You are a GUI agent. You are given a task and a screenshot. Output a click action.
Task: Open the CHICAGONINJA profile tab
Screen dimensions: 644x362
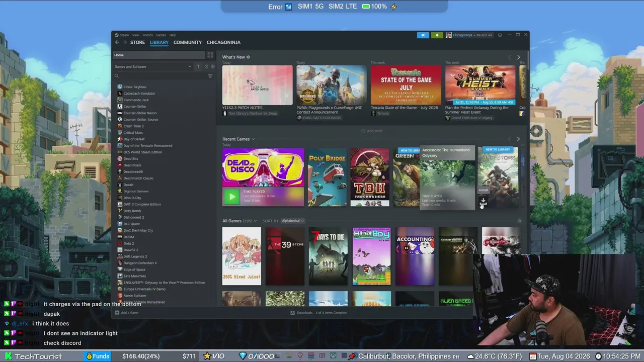coord(223,42)
